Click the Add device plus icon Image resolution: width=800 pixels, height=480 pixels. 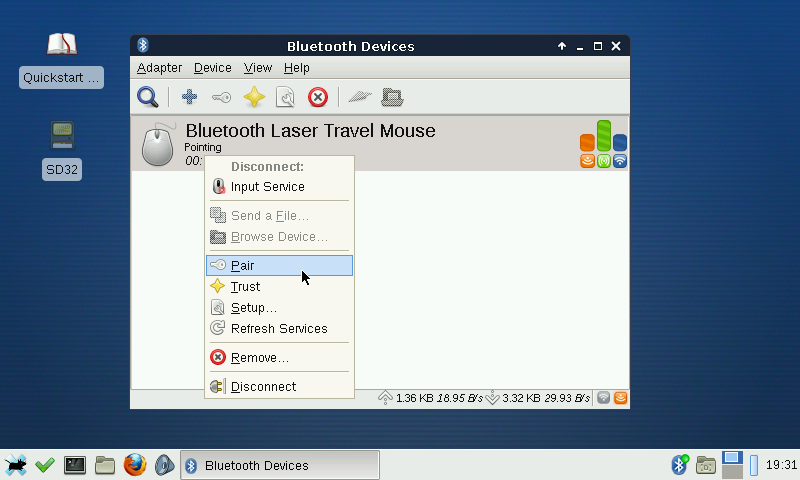pos(189,97)
